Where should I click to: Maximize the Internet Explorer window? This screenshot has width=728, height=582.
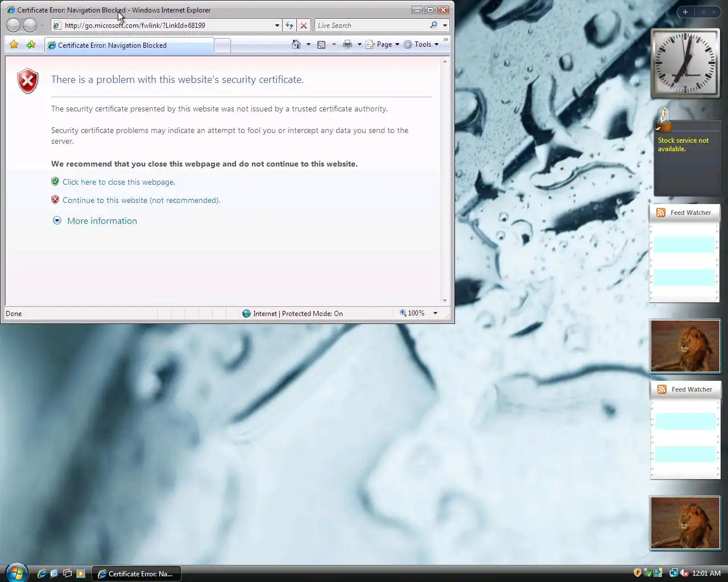click(431, 10)
